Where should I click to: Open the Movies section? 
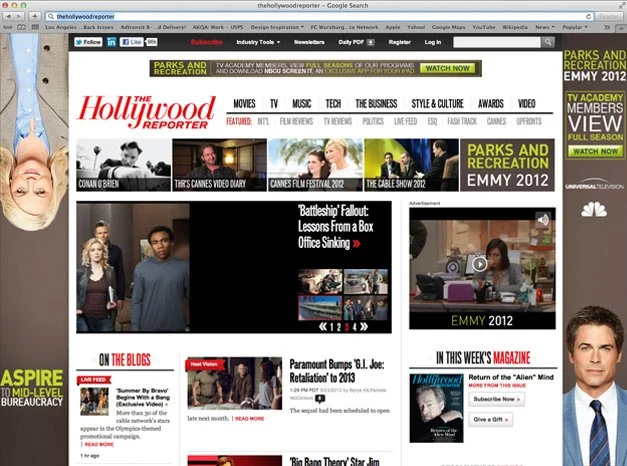coord(244,104)
